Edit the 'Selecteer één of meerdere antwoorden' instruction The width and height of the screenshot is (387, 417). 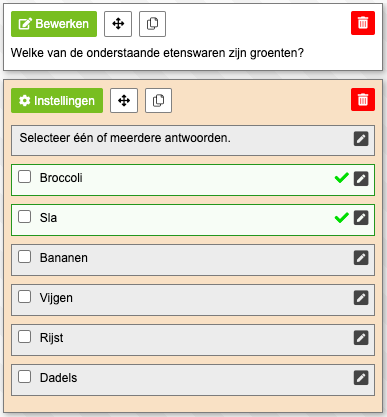point(361,139)
